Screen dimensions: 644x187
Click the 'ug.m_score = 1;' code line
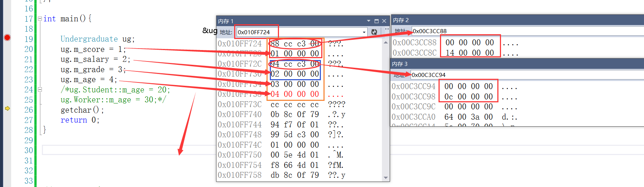(93, 49)
